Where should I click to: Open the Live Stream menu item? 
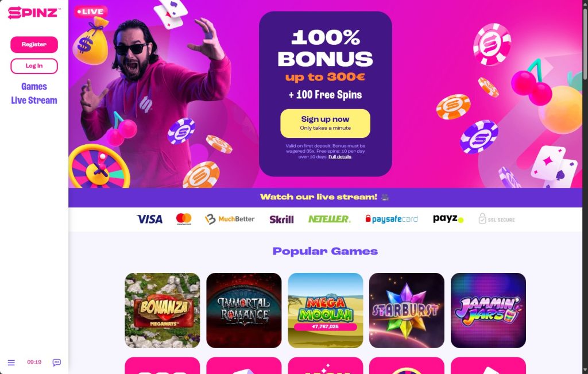point(34,101)
